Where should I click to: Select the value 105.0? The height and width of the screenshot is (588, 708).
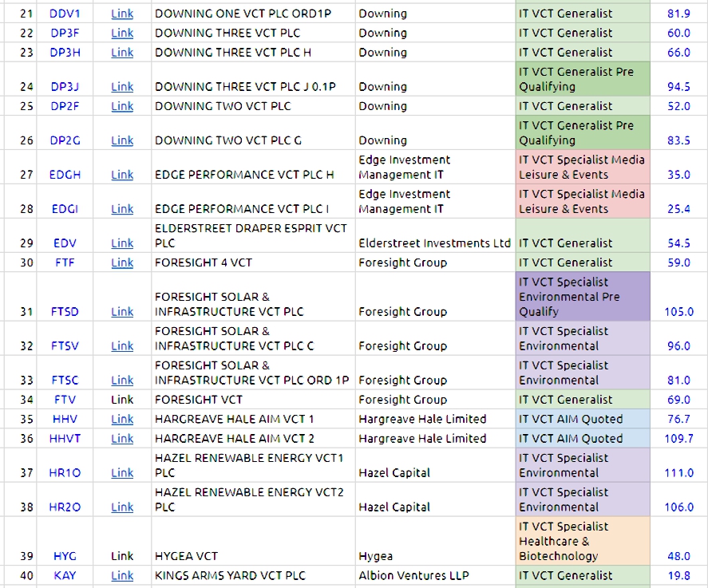pyautogui.click(x=678, y=312)
